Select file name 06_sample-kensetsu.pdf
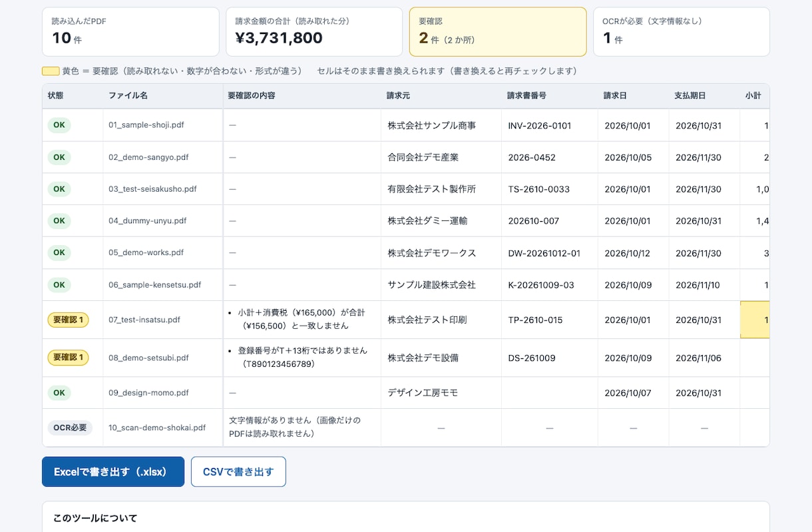Image resolution: width=812 pixels, height=532 pixels. tap(154, 285)
